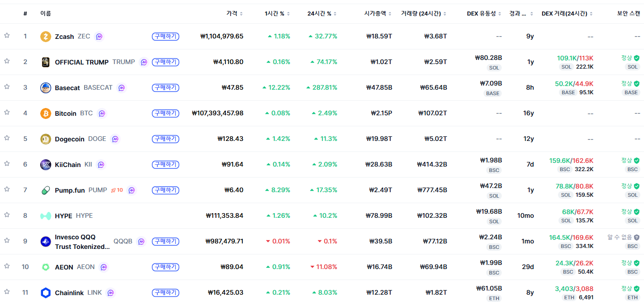The image size is (644, 302).
Task: Open Invesco QQQ token logo
Action: 45,242
